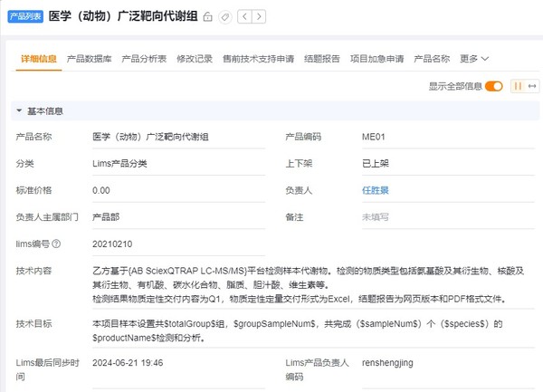Open the 修改记录 tab
The width and height of the screenshot is (543, 392).
click(195, 59)
